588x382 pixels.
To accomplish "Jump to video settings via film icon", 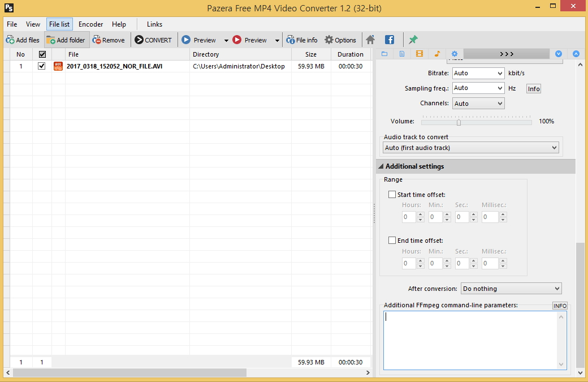I will coord(420,54).
